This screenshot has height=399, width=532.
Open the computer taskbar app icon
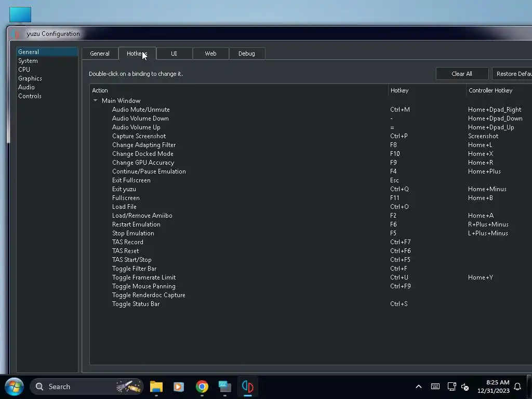click(x=224, y=387)
